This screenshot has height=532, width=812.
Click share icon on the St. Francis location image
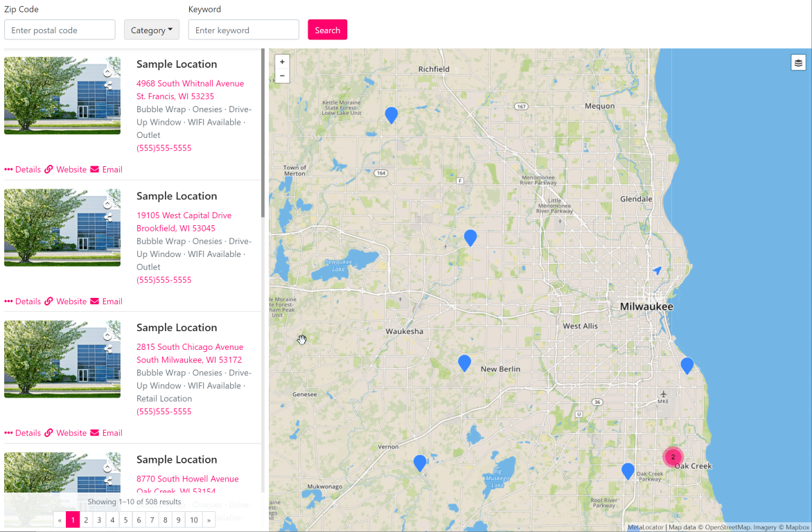[107, 85]
